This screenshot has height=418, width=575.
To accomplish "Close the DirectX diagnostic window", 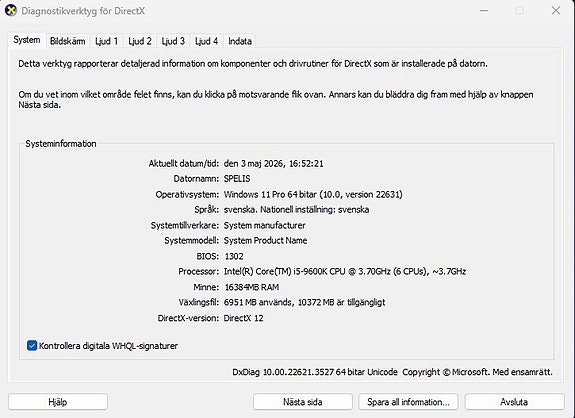I will coord(556,11).
